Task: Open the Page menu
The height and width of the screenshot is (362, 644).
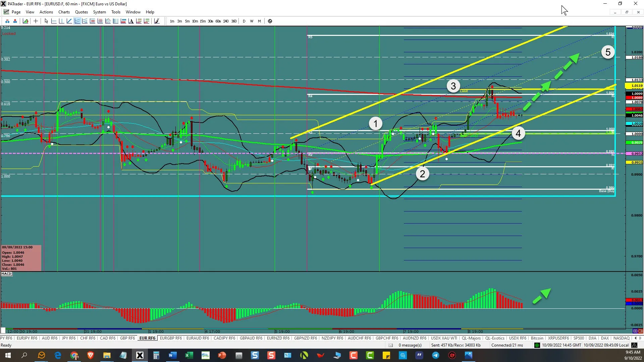Action: coord(16,12)
